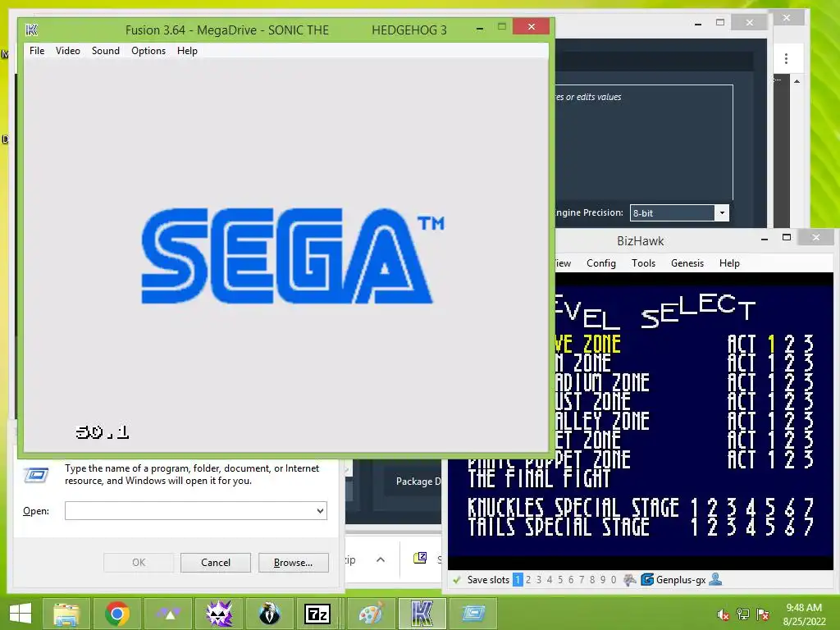Open the Windows Start button

coord(21,614)
